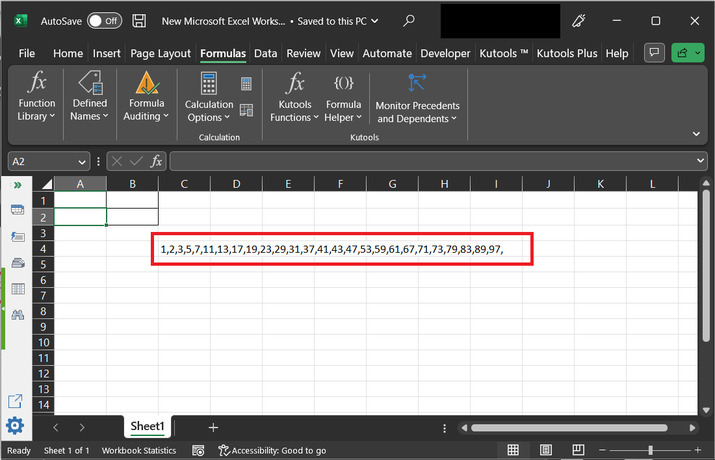Click into the formula bar input
Screen dimensions: 715x460
point(432,161)
